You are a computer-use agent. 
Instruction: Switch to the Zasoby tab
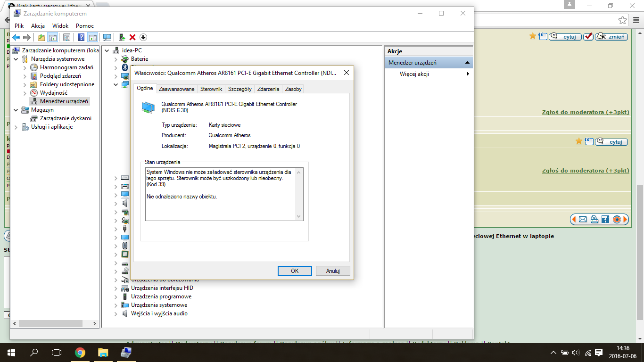293,89
